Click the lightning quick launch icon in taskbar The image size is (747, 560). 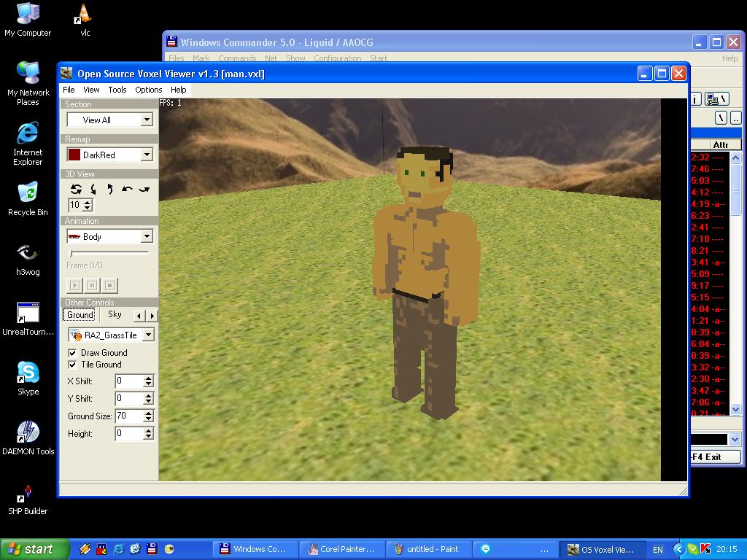coord(85,549)
